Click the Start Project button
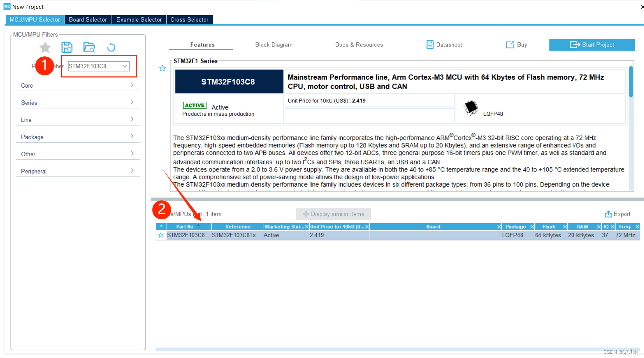This screenshot has width=644, height=358. point(592,45)
